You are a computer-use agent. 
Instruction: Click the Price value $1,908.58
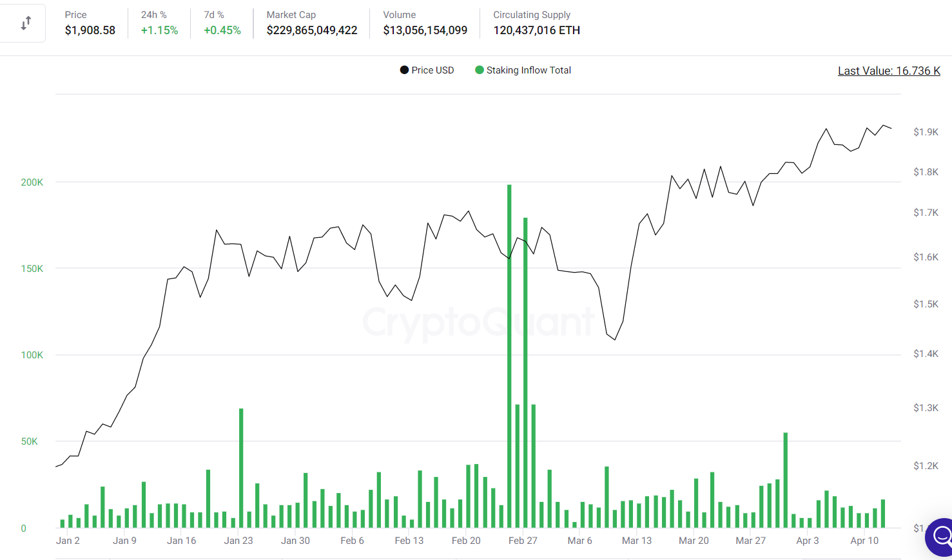click(x=90, y=30)
